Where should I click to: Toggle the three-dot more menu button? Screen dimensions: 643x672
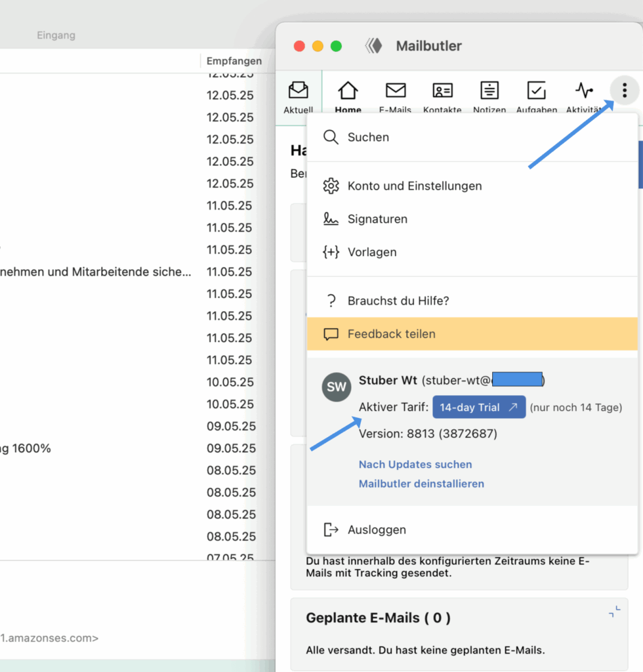coord(625,91)
